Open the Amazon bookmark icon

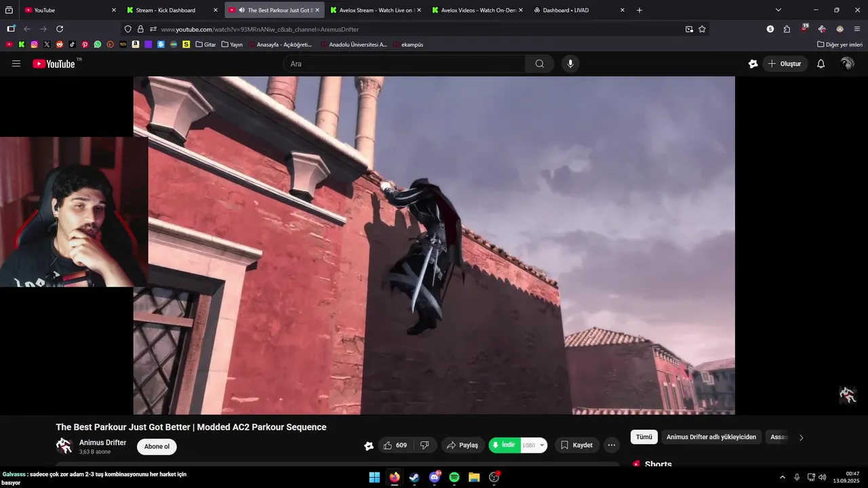click(x=136, y=45)
